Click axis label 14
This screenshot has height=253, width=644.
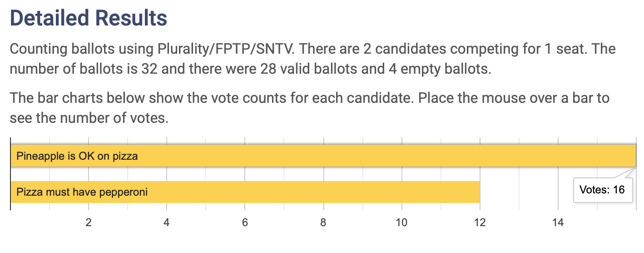[558, 223]
